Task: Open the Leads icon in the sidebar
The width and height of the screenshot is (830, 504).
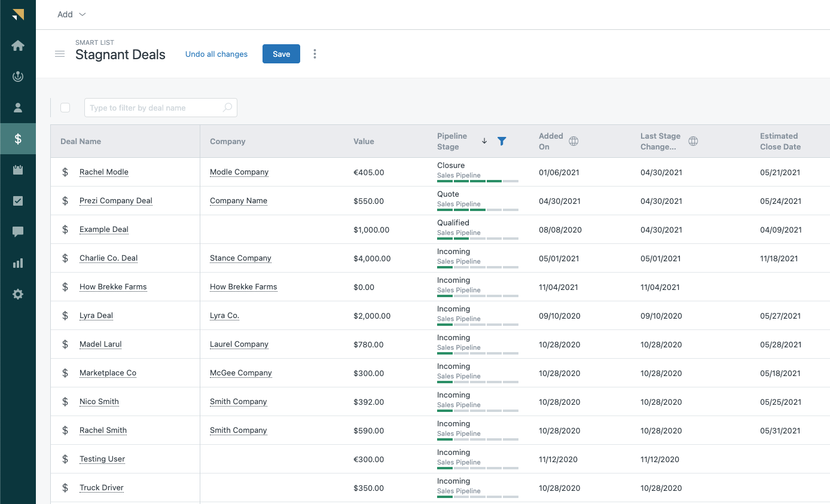Action: pos(18,77)
